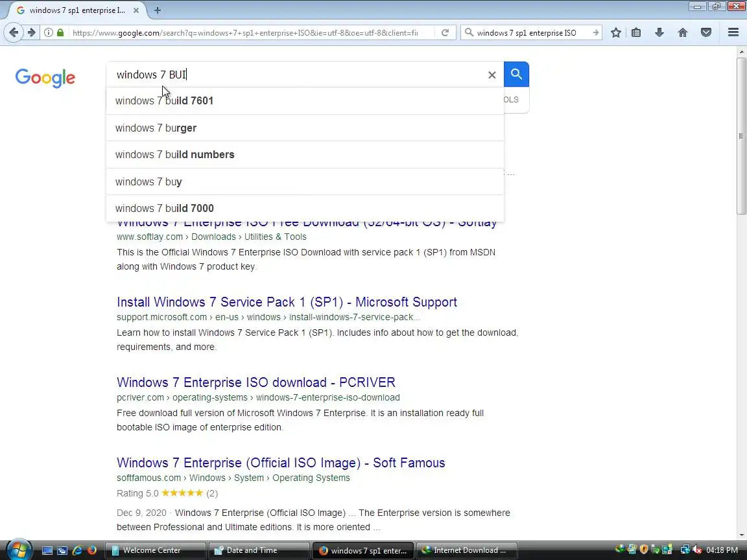Image resolution: width=747 pixels, height=560 pixels.
Task: Click the scrollbar up arrow
Action: [741, 51]
